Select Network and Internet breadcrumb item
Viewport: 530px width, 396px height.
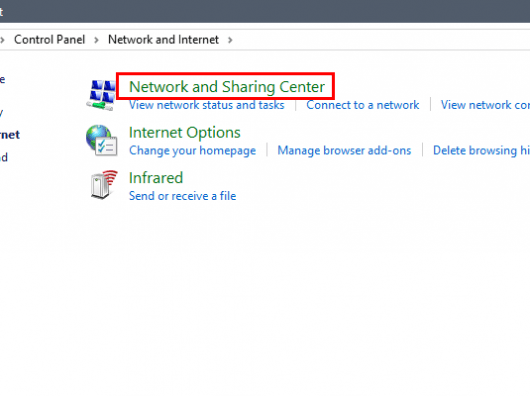[163, 40]
